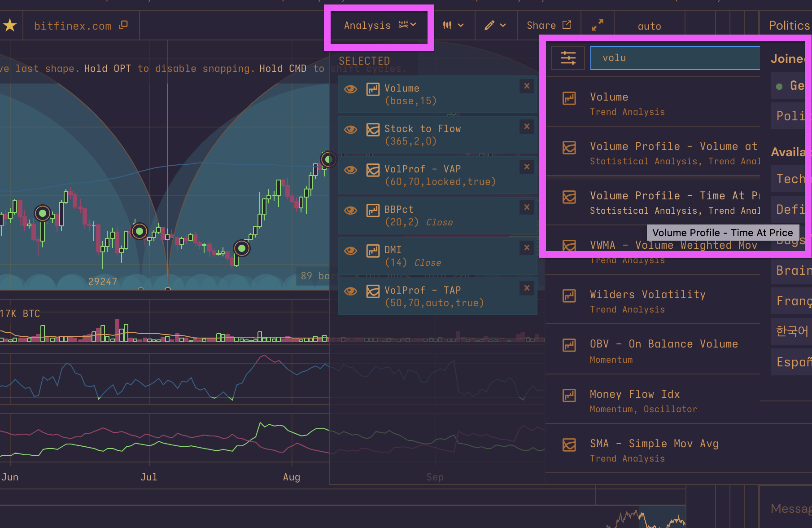This screenshot has width=812, height=528.
Task: Click the mini overview chart navigator
Action: coord(646,516)
